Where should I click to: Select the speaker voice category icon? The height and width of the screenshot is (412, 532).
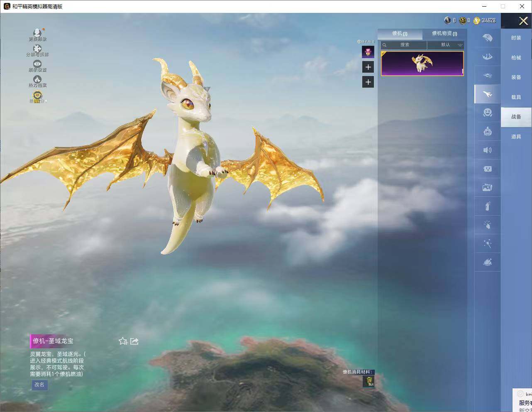point(488,150)
